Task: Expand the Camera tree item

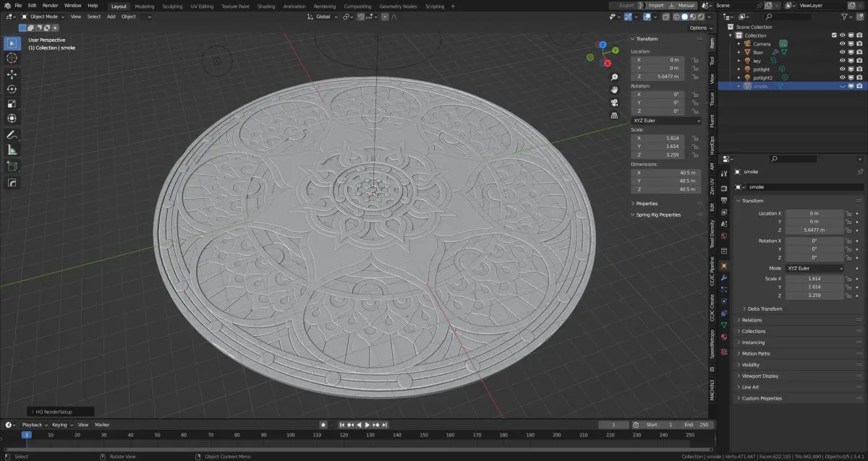Action: pyautogui.click(x=739, y=43)
